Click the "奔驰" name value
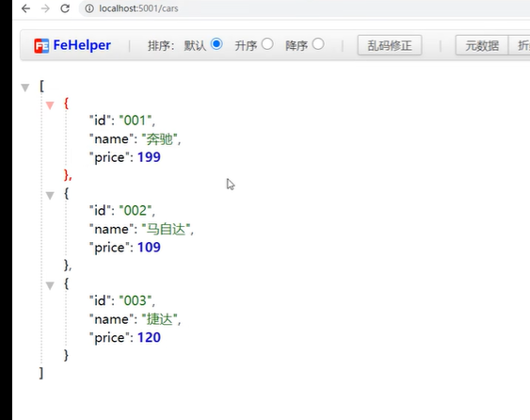This screenshot has height=420, width=530. click(159, 139)
